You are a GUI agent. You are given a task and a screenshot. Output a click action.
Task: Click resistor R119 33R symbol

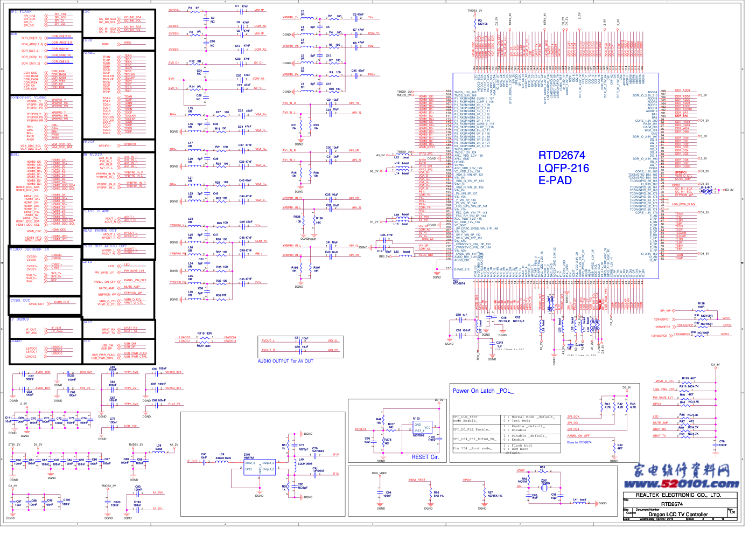click(x=204, y=337)
